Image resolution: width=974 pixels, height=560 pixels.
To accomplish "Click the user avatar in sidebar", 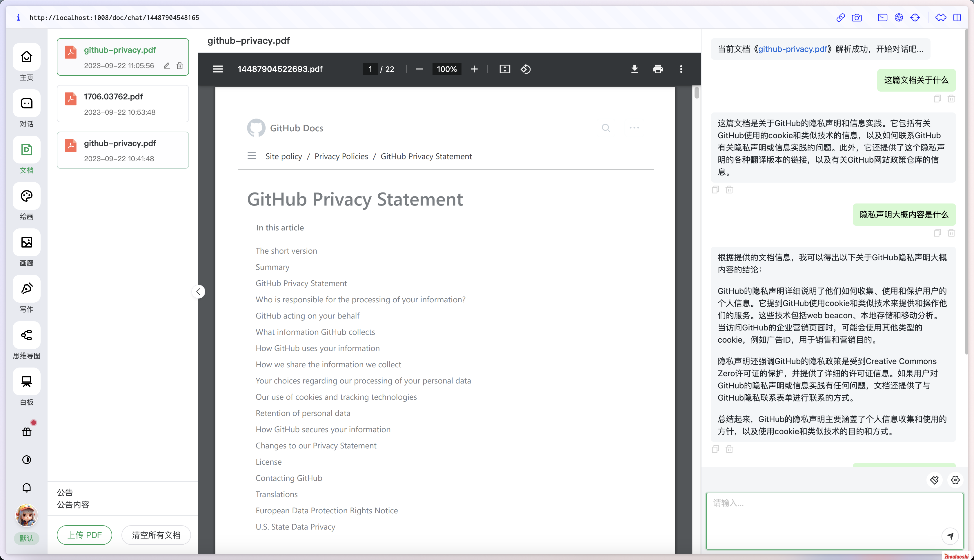I will tap(27, 515).
